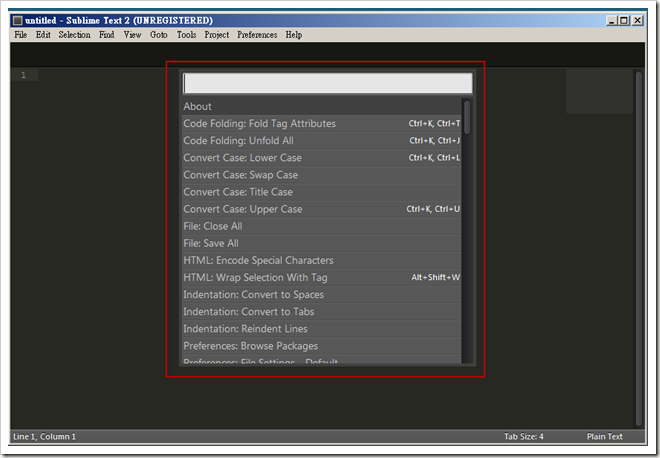Click the minimap viewport area
Image resolution: width=660 pixels, height=458 pixels.
click(599, 91)
